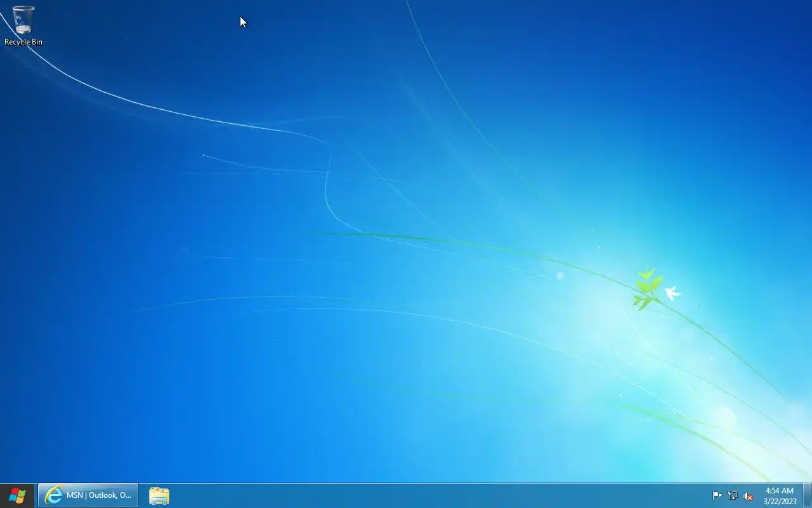
Task: Open the clock showing 4:54 AM
Action: [780, 496]
